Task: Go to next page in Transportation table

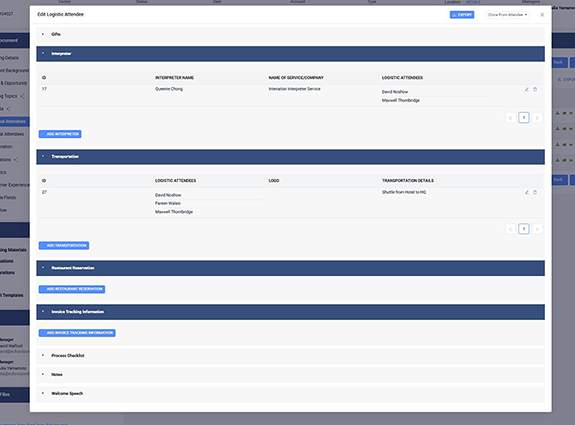Action: click(x=537, y=229)
